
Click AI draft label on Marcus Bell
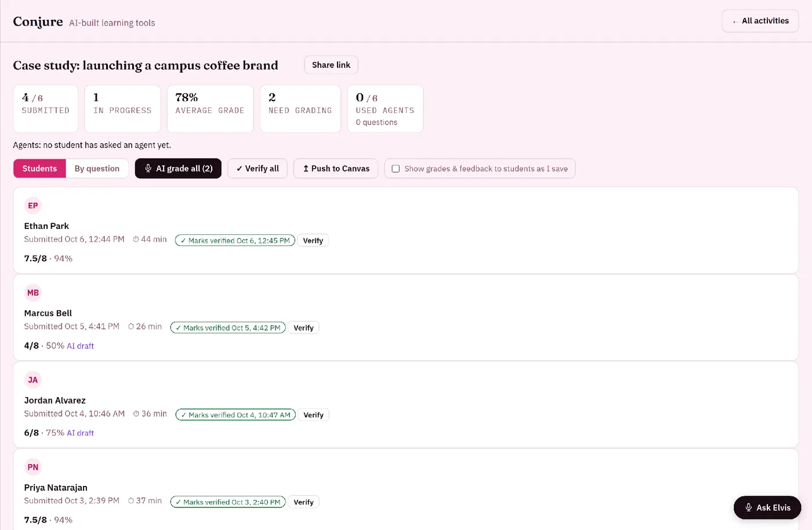[80, 346]
